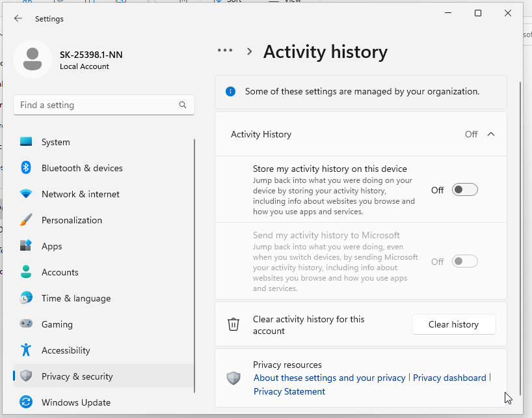The height and width of the screenshot is (418, 532).
Task: Click the user profile avatar icon
Action: tap(33, 59)
